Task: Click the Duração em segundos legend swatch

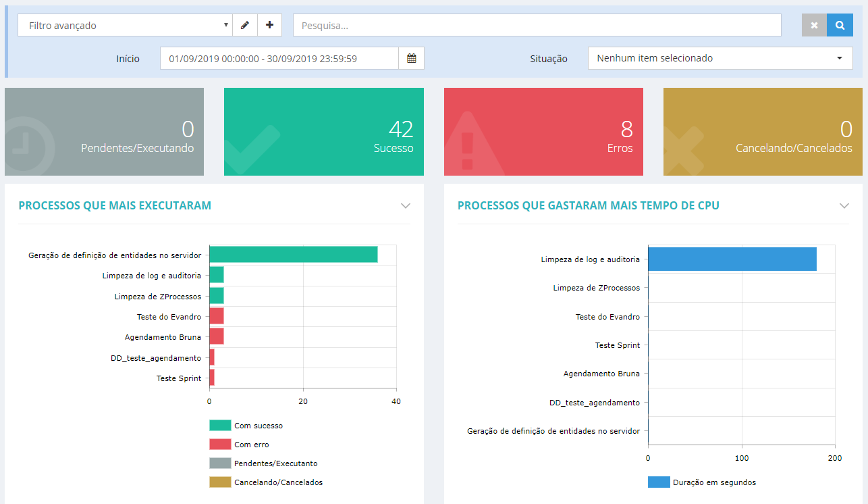Action: pyautogui.click(x=659, y=482)
